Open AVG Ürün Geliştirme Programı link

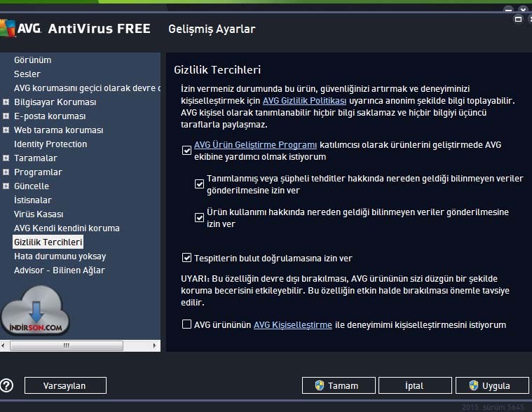point(255,145)
